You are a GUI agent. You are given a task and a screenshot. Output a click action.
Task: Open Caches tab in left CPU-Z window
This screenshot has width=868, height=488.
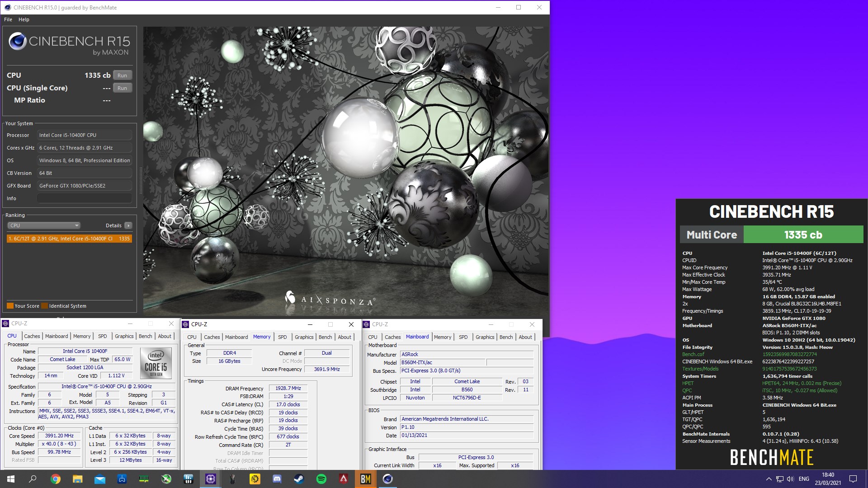pos(32,336)
